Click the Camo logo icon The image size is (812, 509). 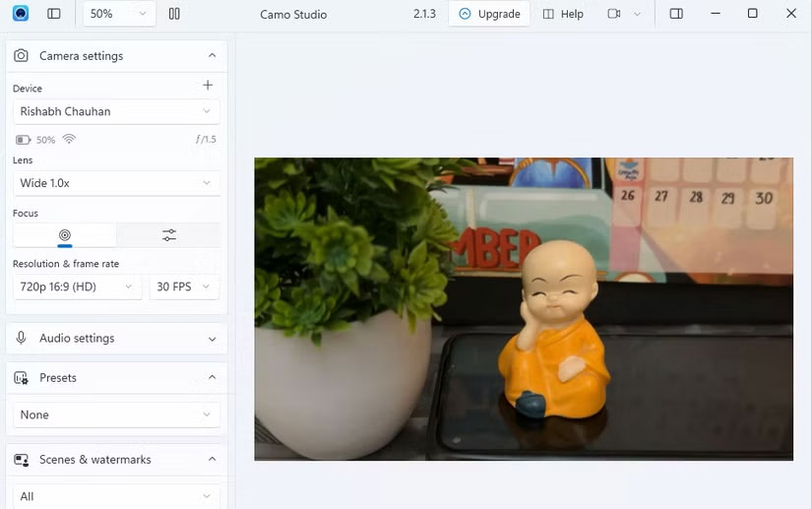pyautogui.click(x=21, y=14)
